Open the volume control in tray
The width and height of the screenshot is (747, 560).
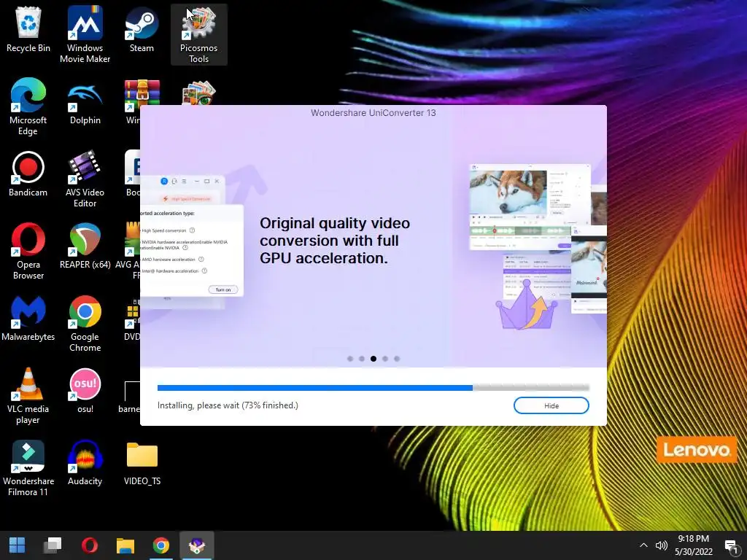[x=661, y=545]
